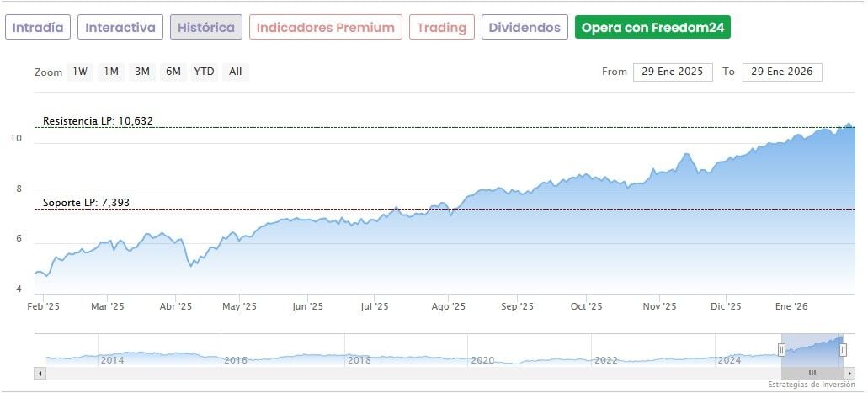Screen dimensions: 868x393
Task: Click the From date field
Action: 674,72
